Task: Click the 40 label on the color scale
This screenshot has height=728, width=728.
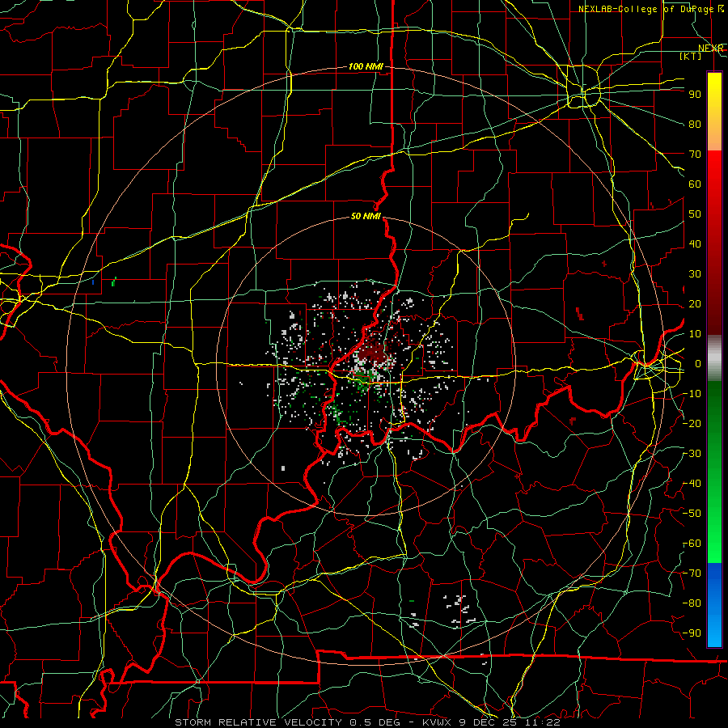Action: [x=695, y=243]
